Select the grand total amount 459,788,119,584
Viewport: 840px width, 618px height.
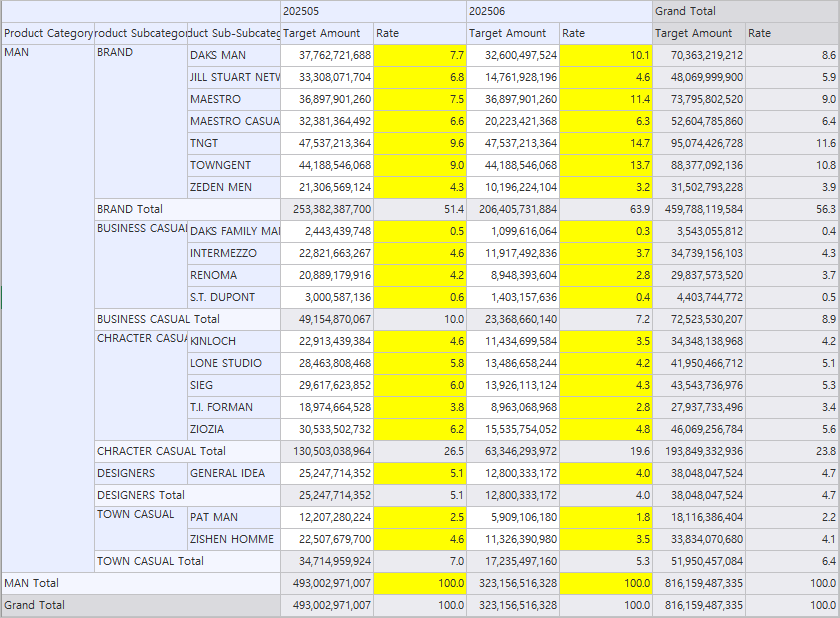(699, 209)
